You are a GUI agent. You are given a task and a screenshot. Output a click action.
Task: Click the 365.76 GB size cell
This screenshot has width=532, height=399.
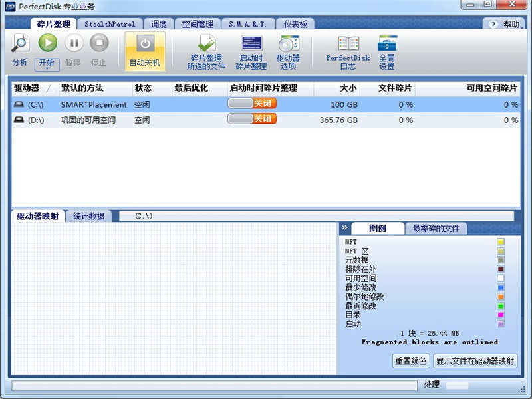pos(338,120)
